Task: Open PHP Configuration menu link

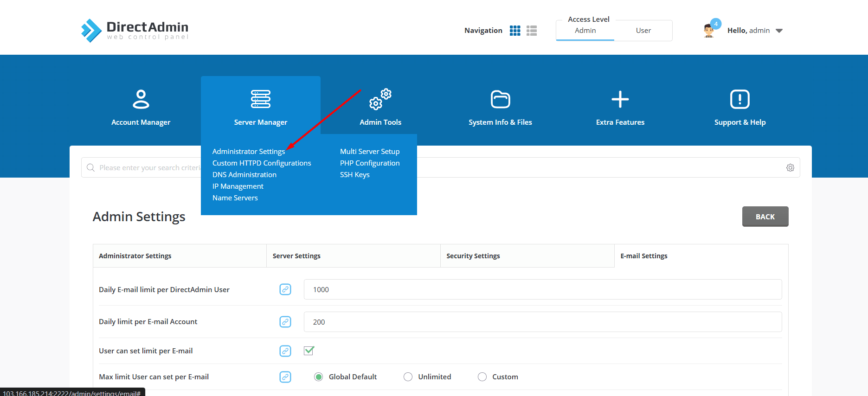Action: [370, 163]
